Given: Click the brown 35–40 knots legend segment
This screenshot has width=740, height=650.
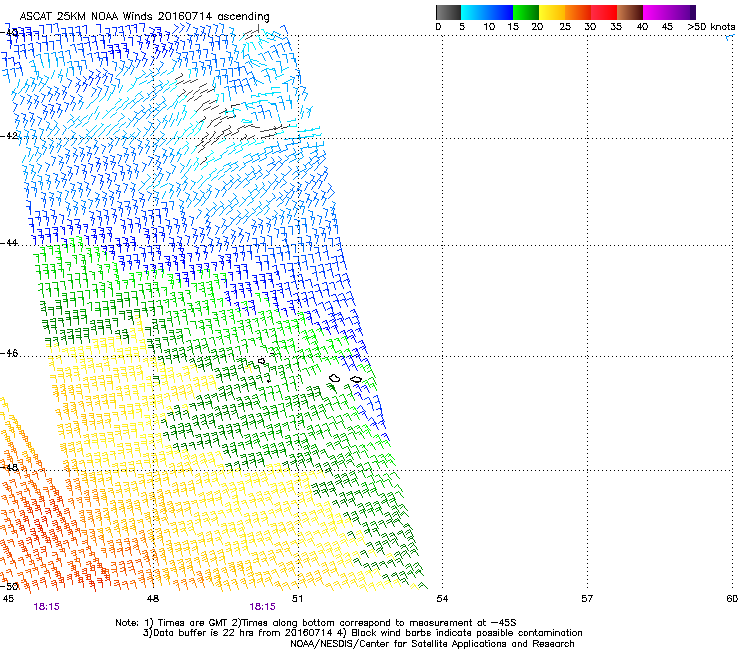Looking at the screenshot, I should (630, 12).
